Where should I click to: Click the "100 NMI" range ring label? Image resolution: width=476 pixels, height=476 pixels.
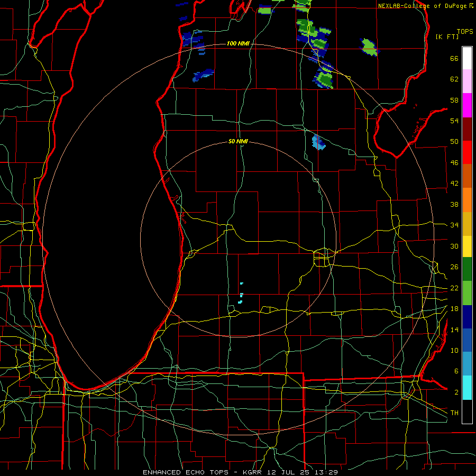[238, 44]
